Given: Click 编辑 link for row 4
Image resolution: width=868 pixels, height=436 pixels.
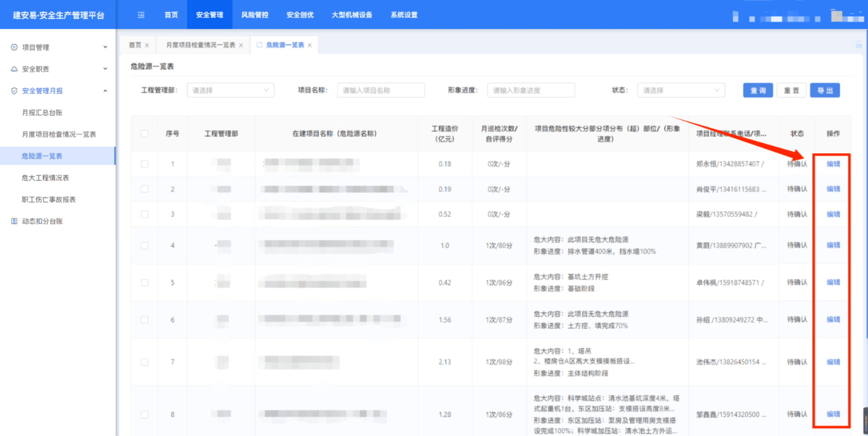Looking at the screenshot, I should pos(833,245).
